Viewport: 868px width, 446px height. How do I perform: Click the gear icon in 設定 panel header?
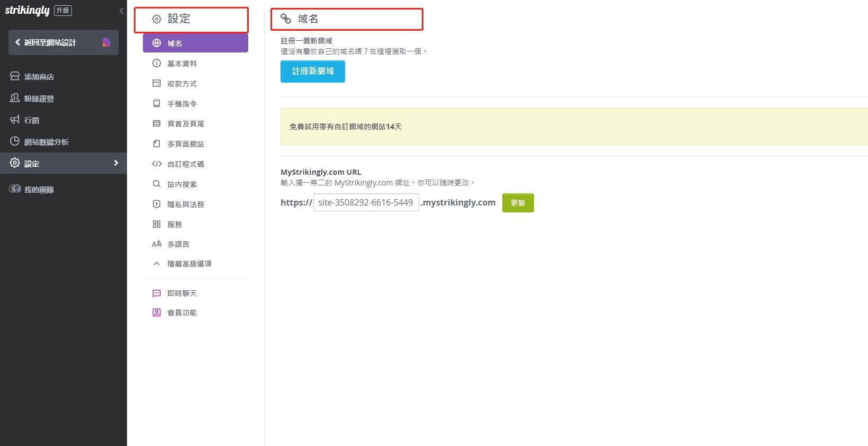coord(157,19)
